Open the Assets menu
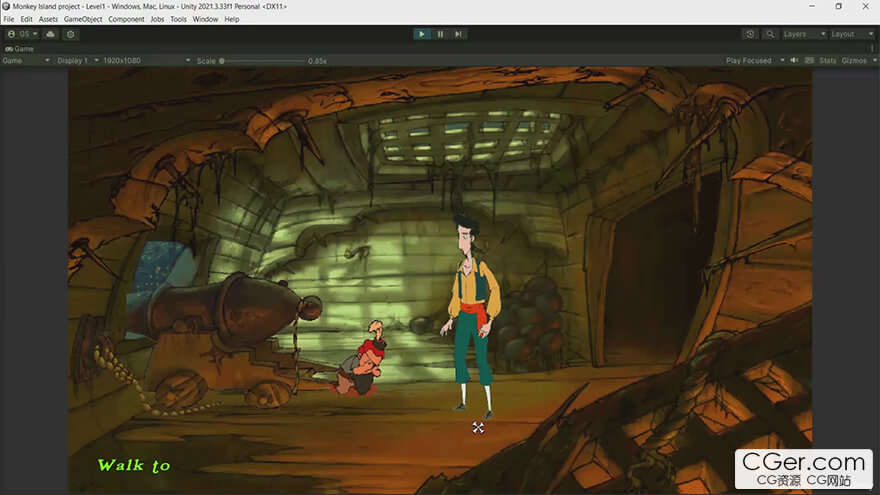 click(48, 19)
